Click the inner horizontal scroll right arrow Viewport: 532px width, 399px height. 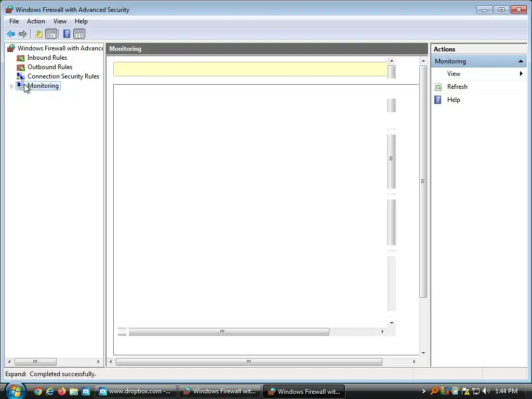click(382, 332)
